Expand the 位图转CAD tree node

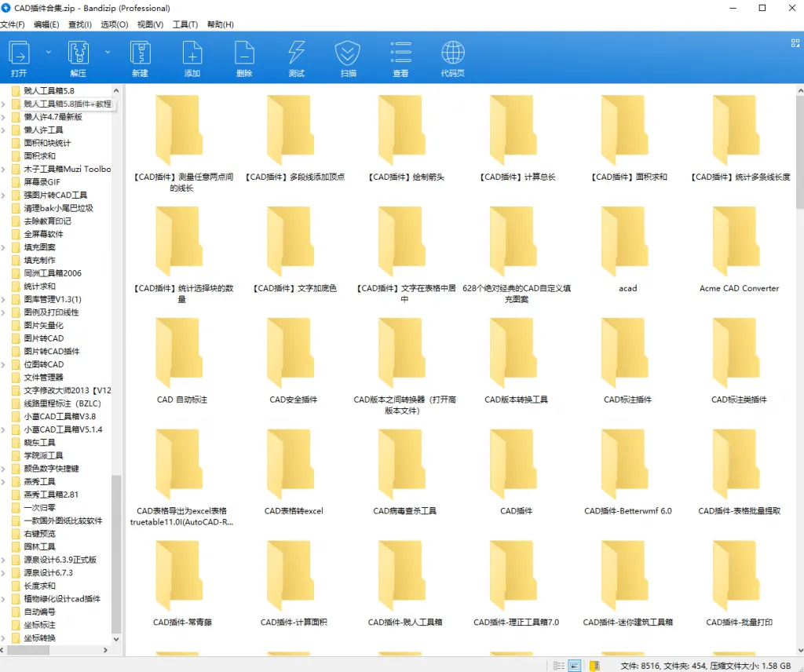click(x=3, y=364)
